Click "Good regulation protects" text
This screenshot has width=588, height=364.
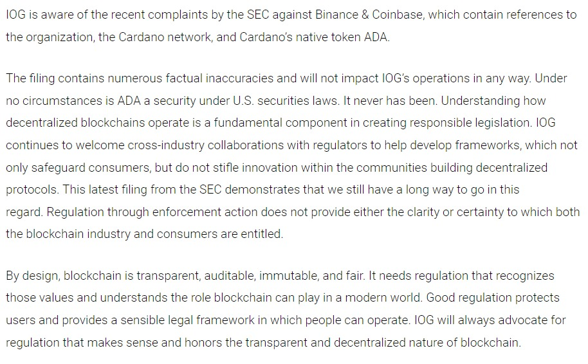point(493,298)
